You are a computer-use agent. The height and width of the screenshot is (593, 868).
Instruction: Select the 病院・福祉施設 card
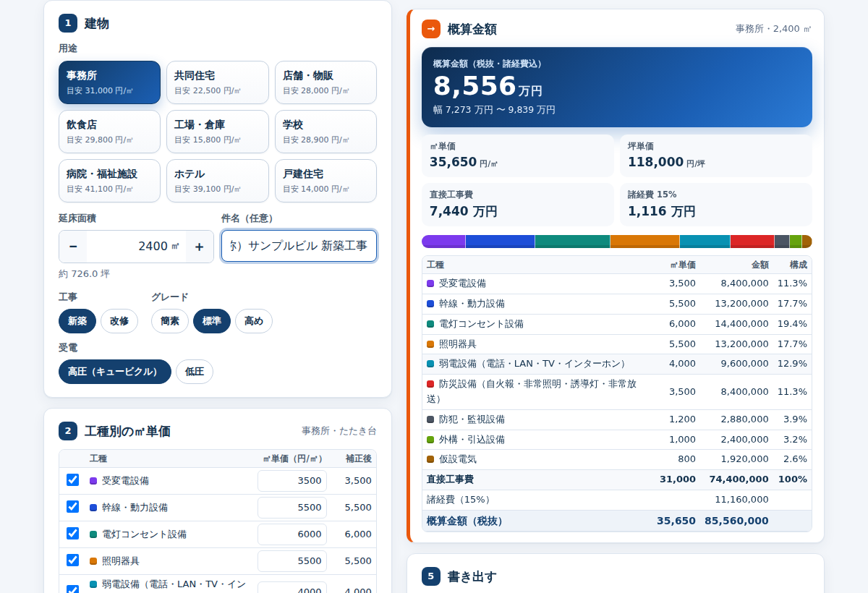pos(109,181)
